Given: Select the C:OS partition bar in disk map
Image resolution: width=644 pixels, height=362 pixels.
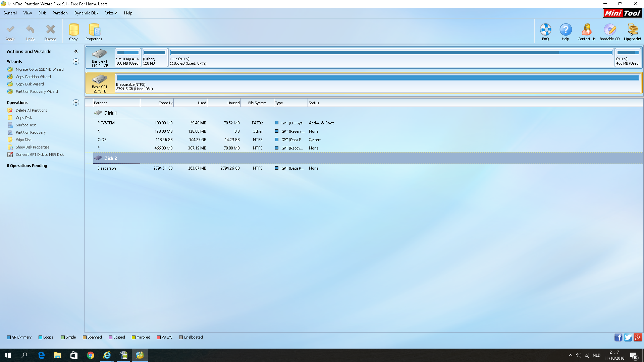Looking at the screenshot, I should 391,58.
